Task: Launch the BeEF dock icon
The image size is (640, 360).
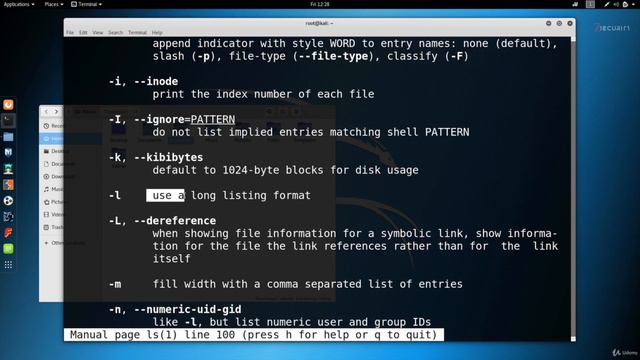Action: pyautogui.click(x=8, y=217)
